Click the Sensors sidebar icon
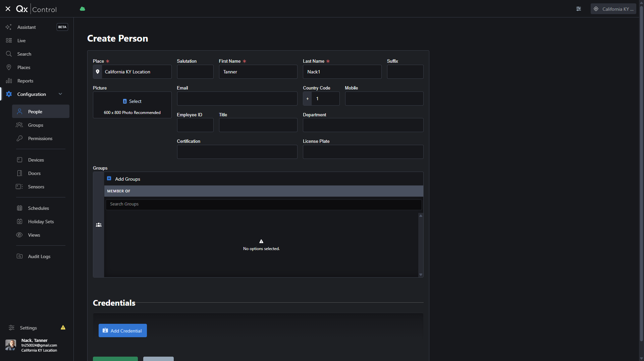 click(19, 187)
